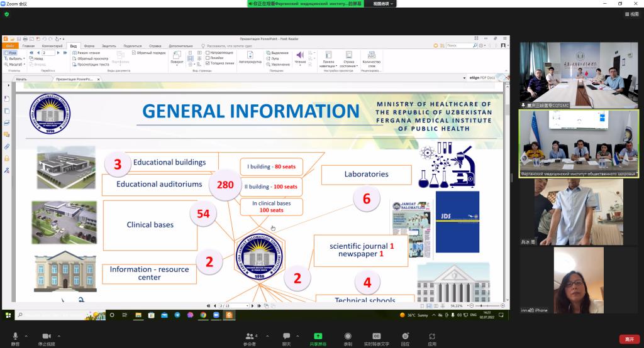Viewport: 644px width, 348px height.
Task: Click the Reading Mode (Режим чтения) icon
Action: pos(74,53)
